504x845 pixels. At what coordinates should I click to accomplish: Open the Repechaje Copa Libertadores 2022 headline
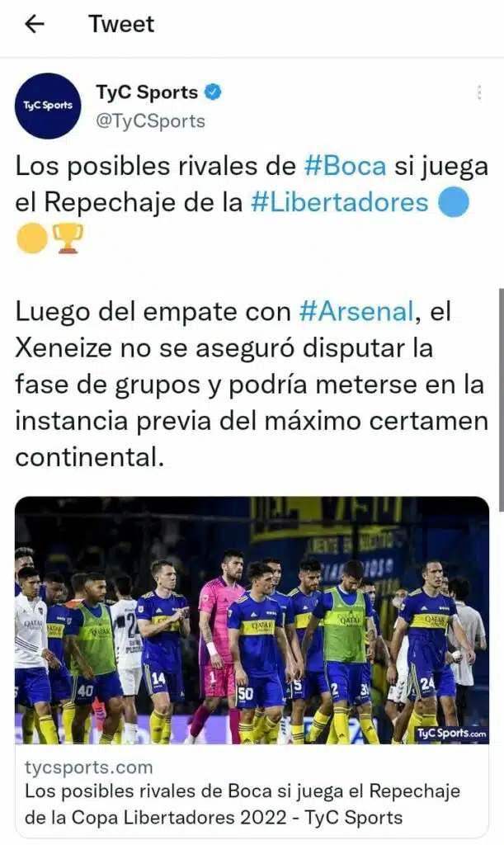[x=243, y=804]
